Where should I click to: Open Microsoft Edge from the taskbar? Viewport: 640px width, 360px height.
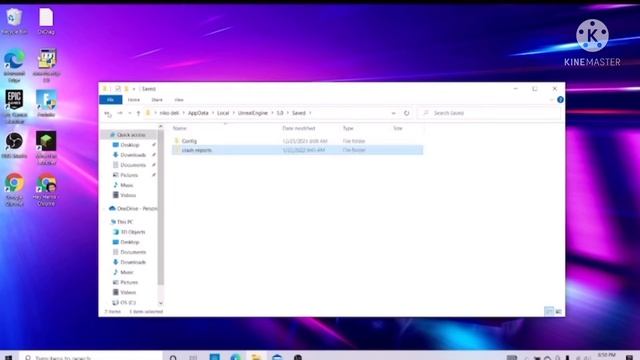(x=236, y=357)
